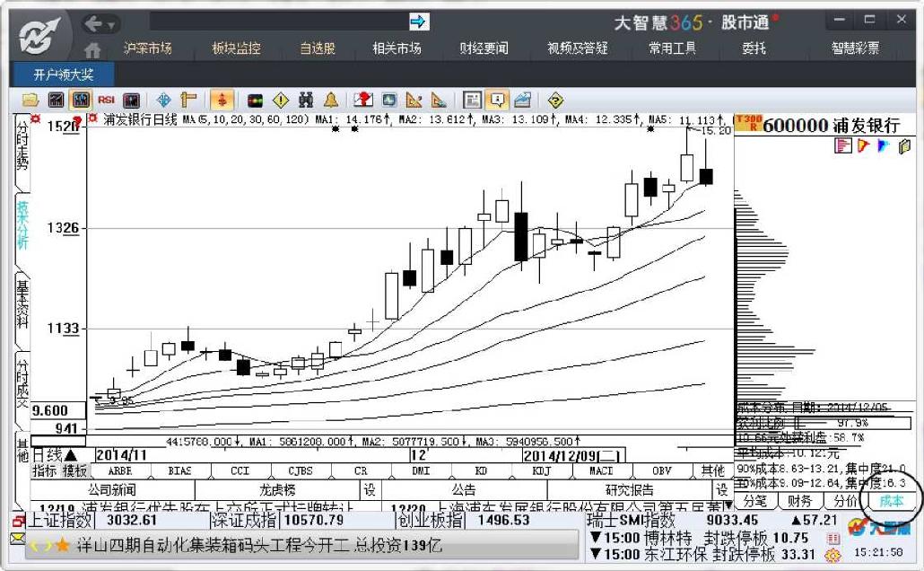The image size is (924, 571).
Task: Click the orange star in news ticker
Action: click(x=63, y=545)
